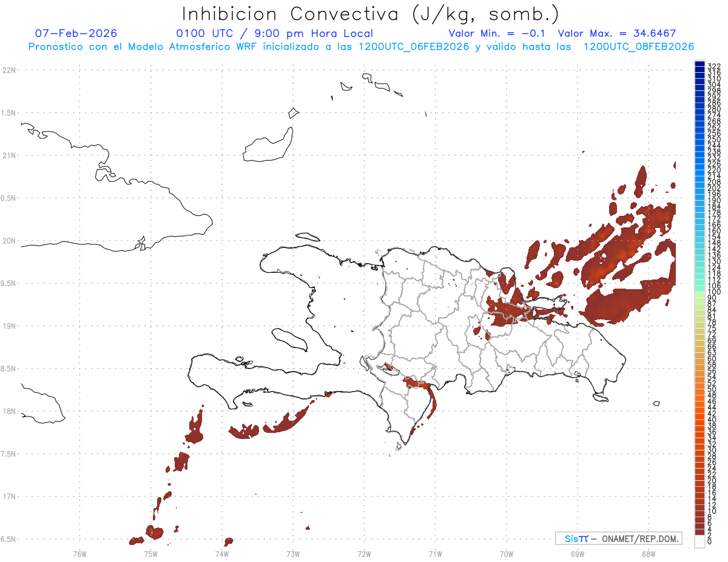
Task: Click longitude label "74W"
Action: coord(221,554)
